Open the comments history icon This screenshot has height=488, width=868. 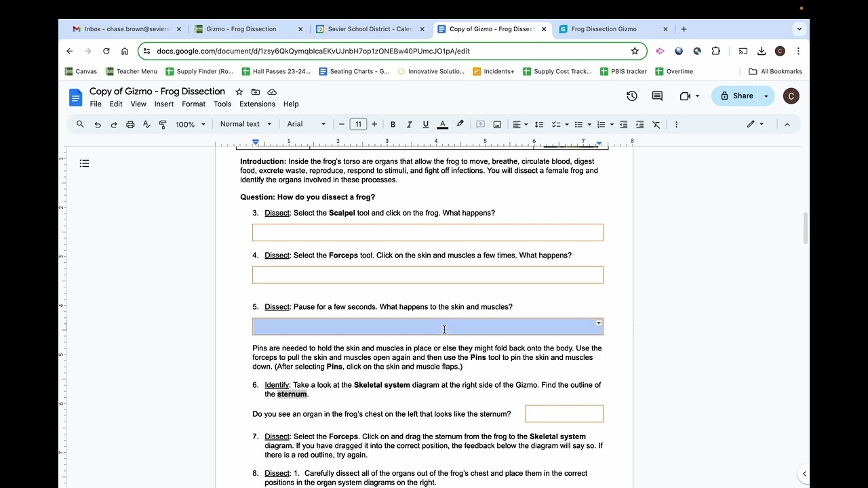[657, 96]
